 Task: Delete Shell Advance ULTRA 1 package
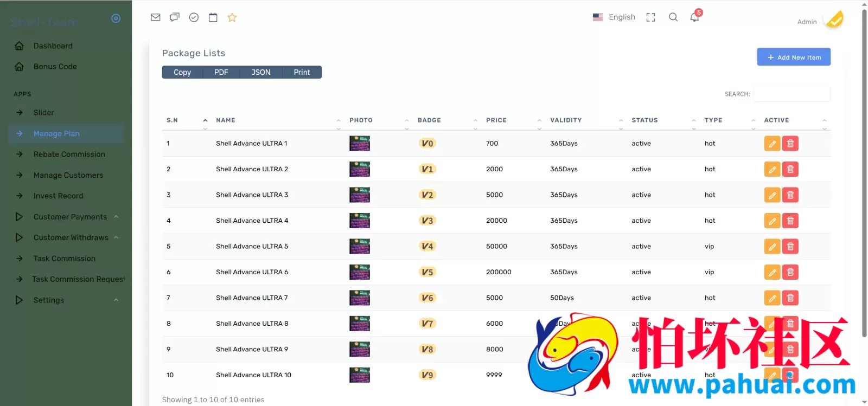tap(790, 144)
